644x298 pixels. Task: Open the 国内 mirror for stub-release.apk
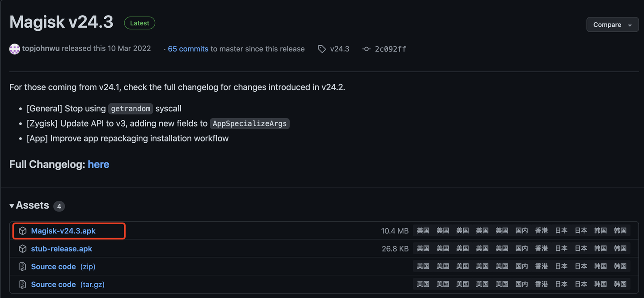point(521,248)
